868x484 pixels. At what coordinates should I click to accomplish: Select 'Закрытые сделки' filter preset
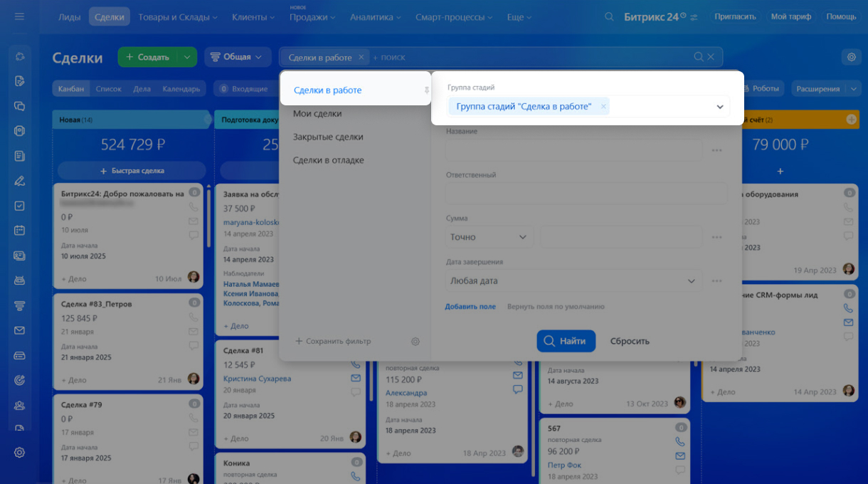[x=328, y=137]
